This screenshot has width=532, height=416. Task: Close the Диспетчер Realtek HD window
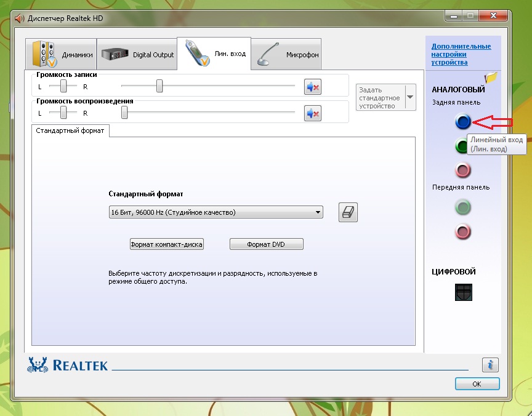[x=494, y=15]
